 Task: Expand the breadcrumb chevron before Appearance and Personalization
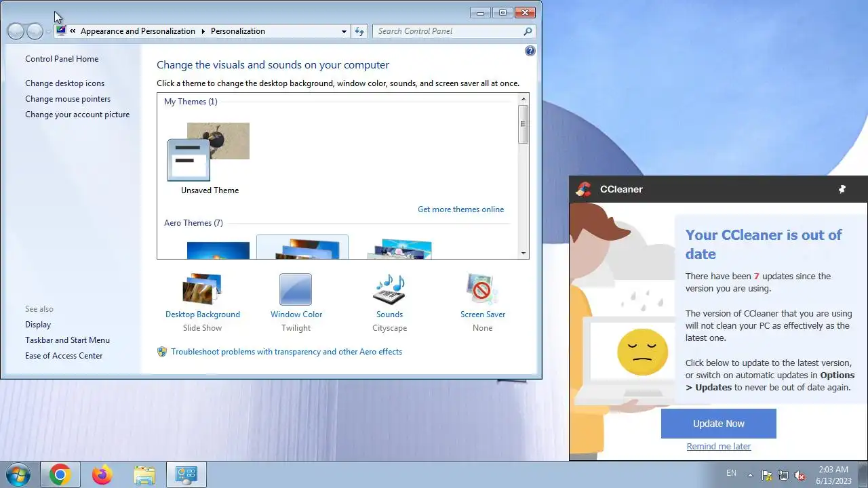click(x=73, y=31)
